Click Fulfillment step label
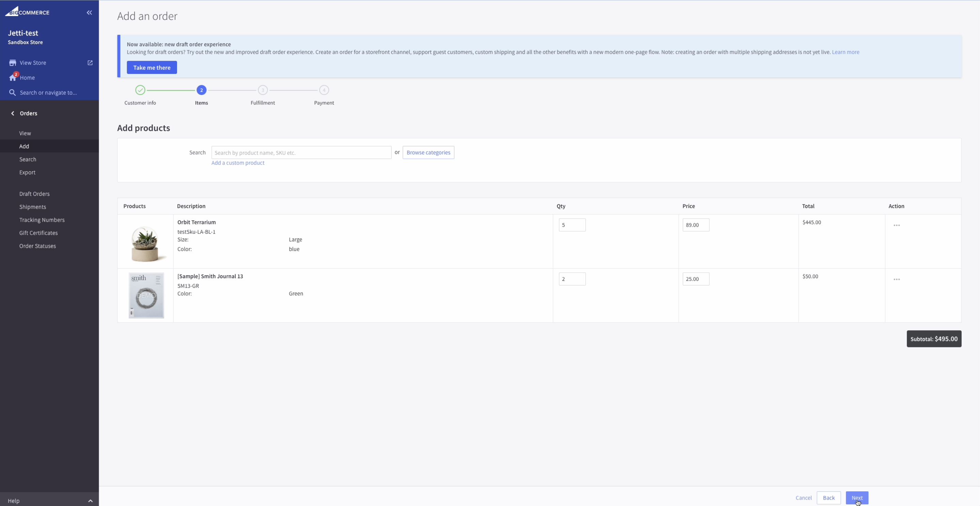Image resolution: width=980 pixels, height=506 pixels. pos(263,103)
